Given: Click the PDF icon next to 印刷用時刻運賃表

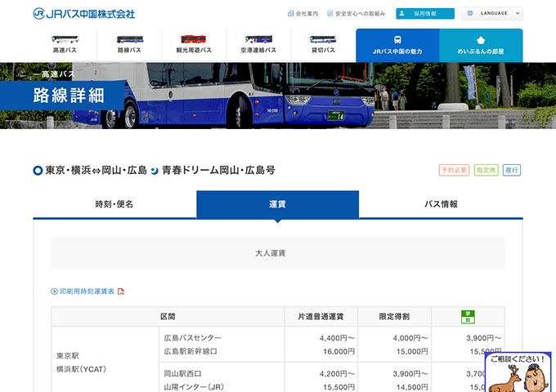Looking at the screenshot, I should point(121,292).
